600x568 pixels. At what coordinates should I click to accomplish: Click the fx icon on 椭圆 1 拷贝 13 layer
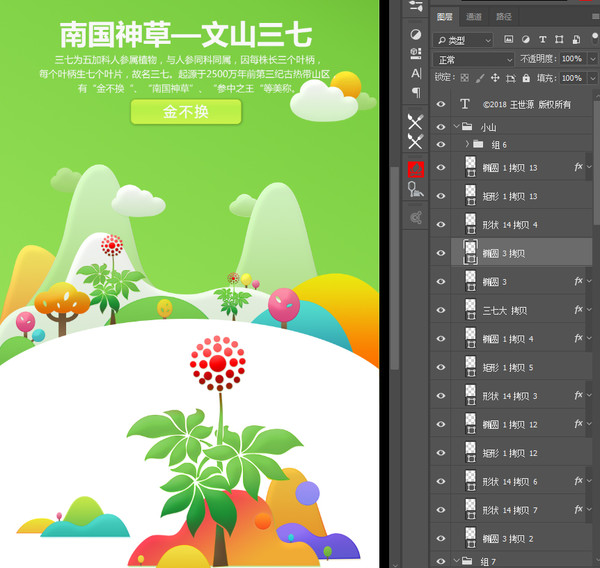(x=578, y=166)
